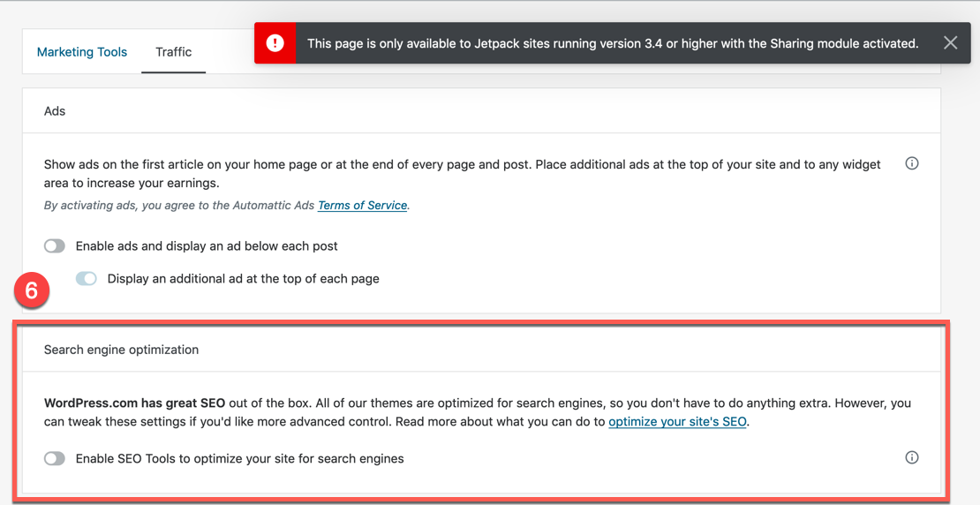Click the Ads section header
Viewport: 980px width, 505px height.
[55, 111]
